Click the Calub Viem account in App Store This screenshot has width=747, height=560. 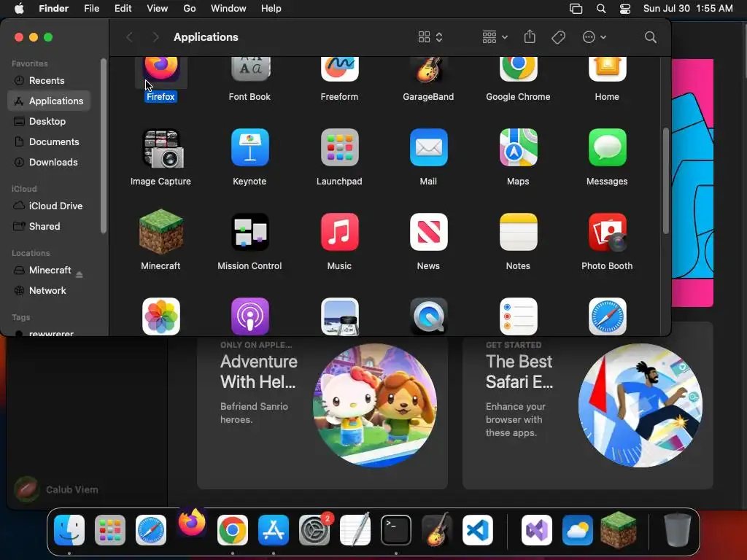56,489
